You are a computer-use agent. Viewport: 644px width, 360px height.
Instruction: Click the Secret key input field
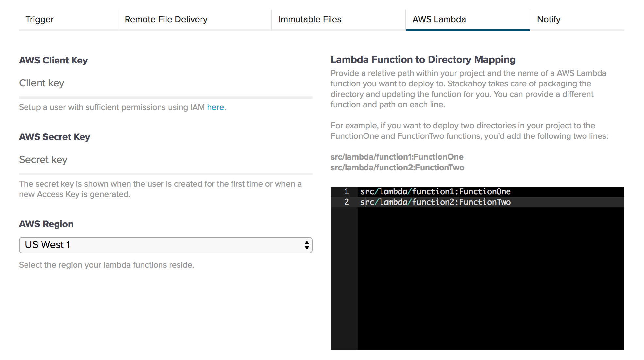point(165,160)
